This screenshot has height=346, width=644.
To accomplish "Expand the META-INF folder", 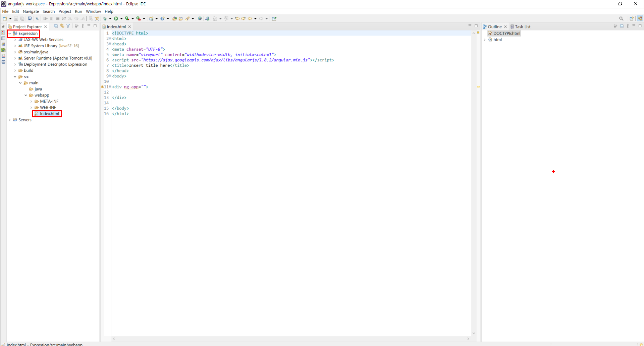I will click(31, 102).
